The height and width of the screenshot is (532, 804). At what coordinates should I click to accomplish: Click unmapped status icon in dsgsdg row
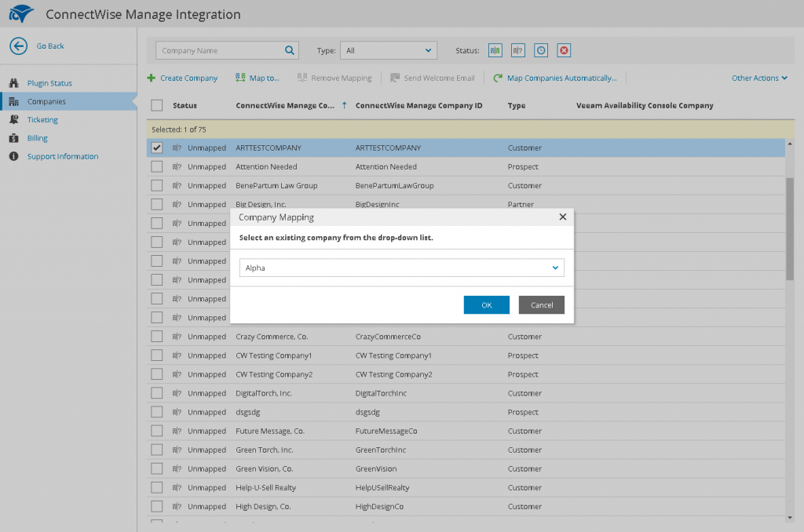[x=177, y=412]
